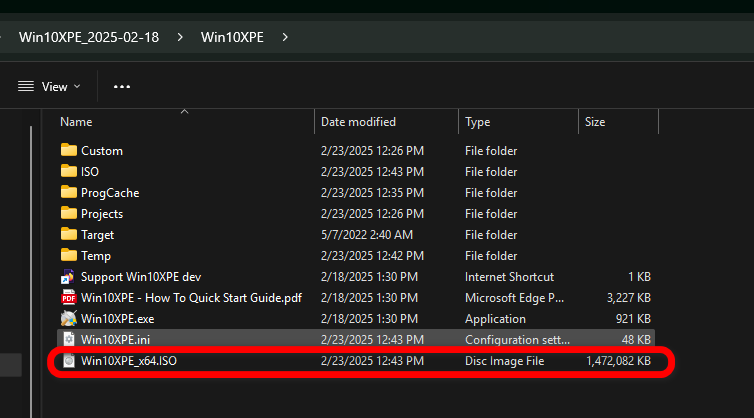
Task: Click the Win10XPE.ini file icon
Action: [x=69, y=340]
